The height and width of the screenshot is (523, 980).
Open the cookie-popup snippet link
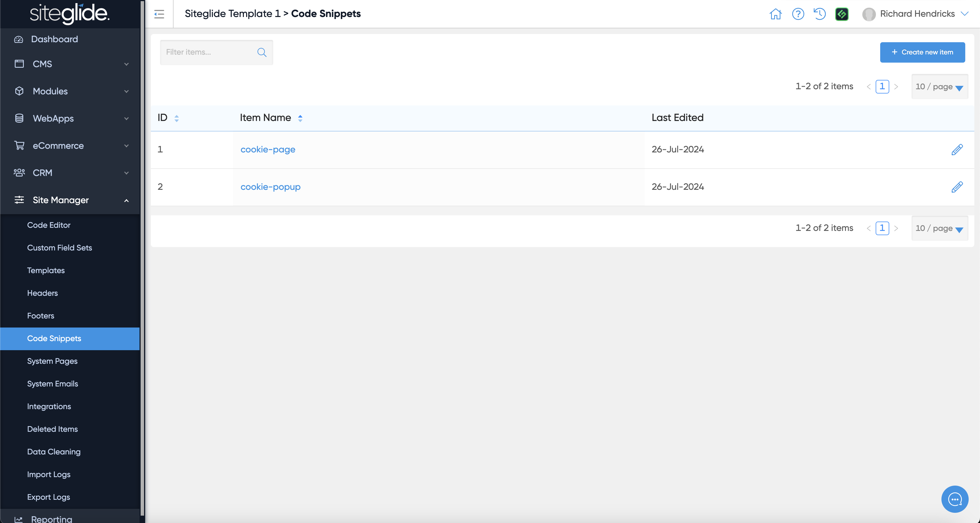coord(270,187)
